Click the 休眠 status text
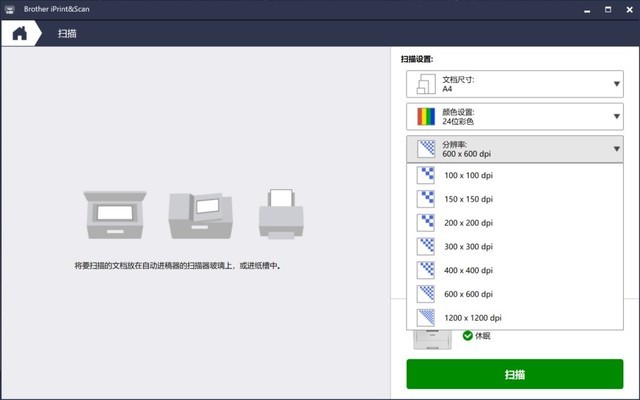 click(x=482, y=336)
